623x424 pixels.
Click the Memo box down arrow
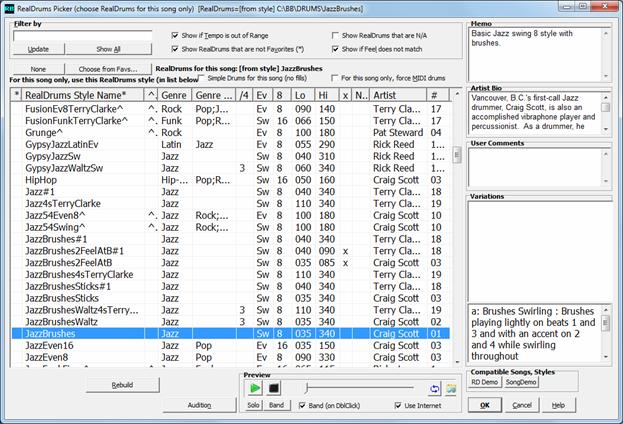(606, 76)
